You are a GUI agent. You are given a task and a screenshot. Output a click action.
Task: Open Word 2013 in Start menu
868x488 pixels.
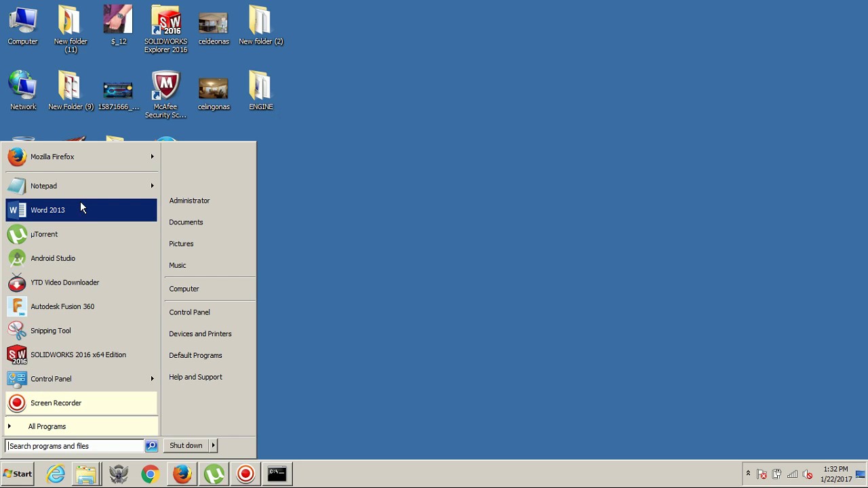coord(81,210)
